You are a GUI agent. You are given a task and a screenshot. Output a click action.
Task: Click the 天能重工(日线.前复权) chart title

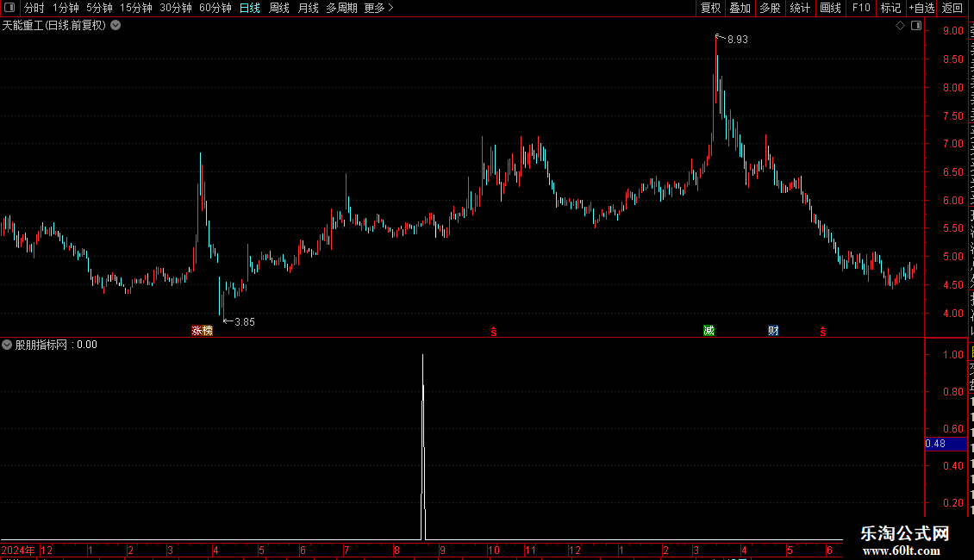(54, 26)
